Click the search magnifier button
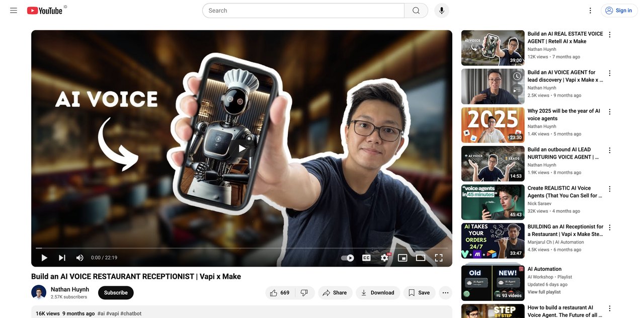Screen dimensions: 644x318 pyautogui.click(x=416, y=11)
